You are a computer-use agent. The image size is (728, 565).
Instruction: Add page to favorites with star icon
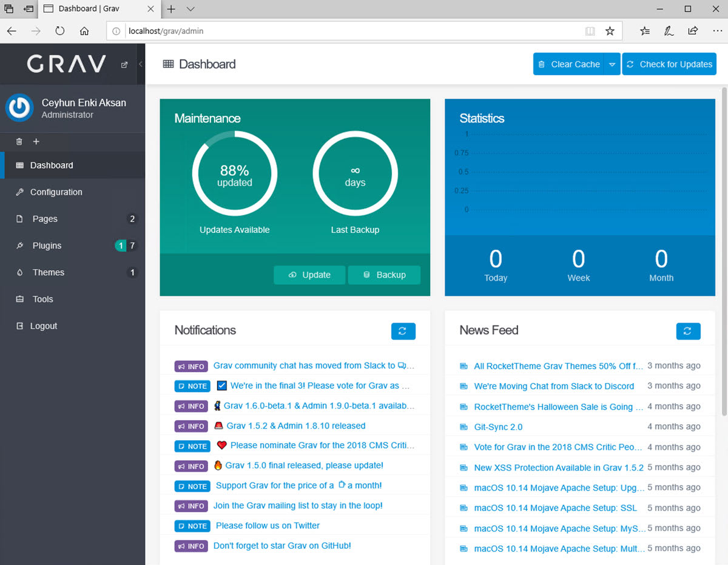click(610, 31)
